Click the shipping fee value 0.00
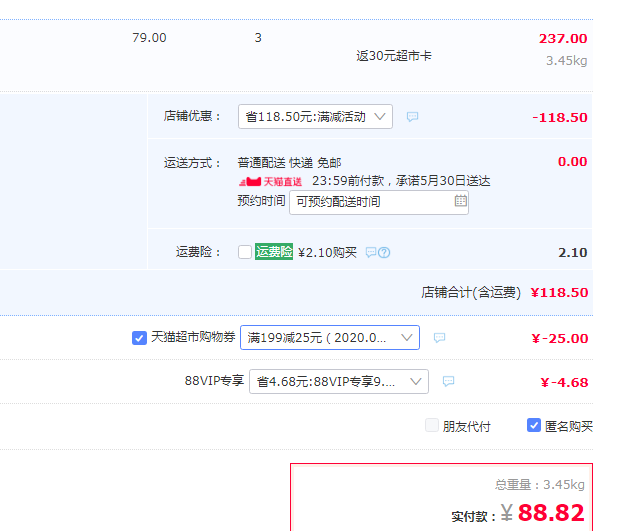 point(572,161)
